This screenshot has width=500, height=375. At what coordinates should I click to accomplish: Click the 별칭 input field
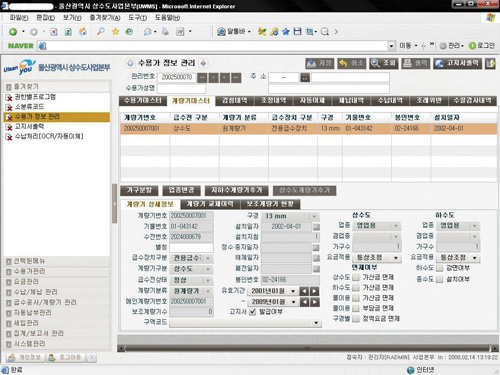click(191, 248)
